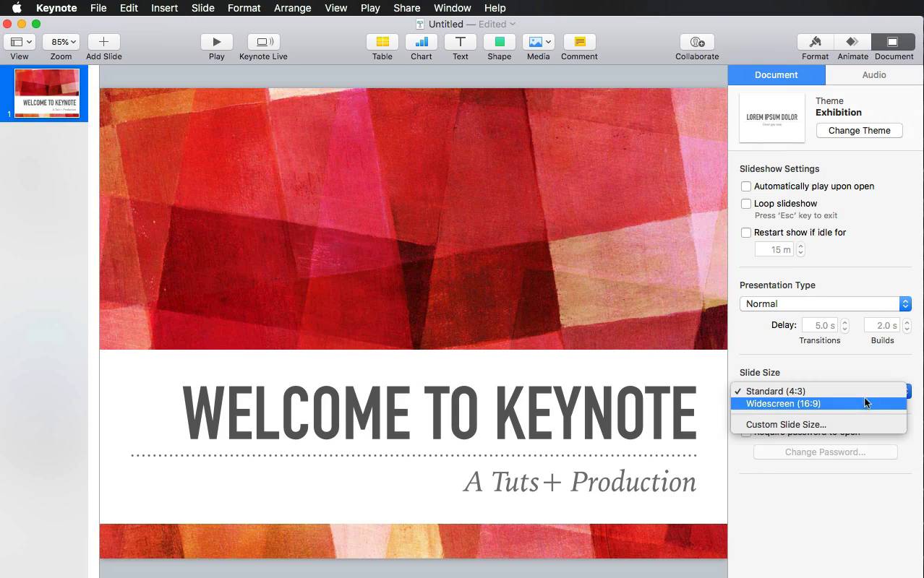Open the Format menu

point(244,8)
